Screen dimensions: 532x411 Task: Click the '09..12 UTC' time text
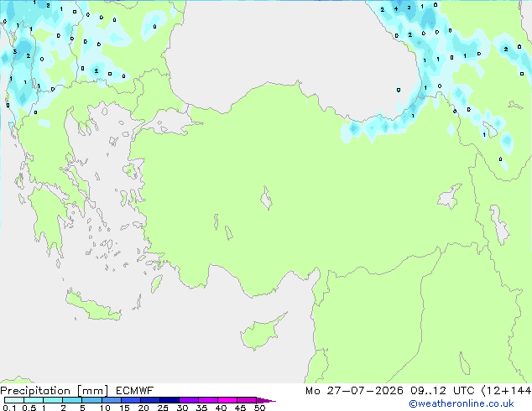pos(442,391)
